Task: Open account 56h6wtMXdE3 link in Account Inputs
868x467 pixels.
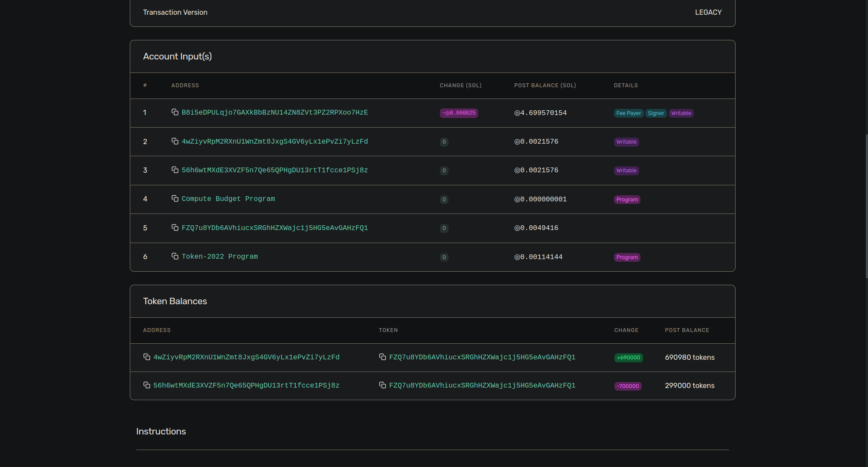Action: [275, 170]
